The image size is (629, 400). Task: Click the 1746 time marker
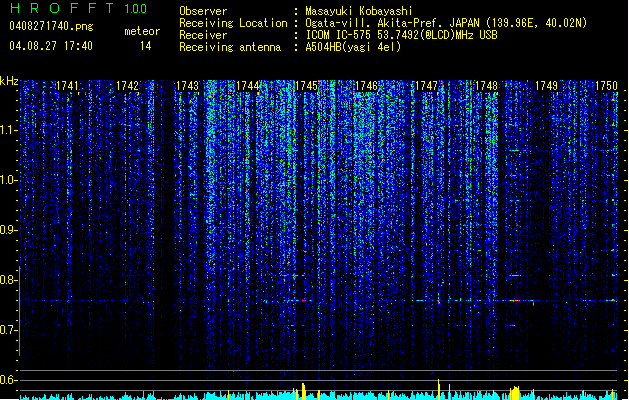pyautogui.click(x=366, y=86)
